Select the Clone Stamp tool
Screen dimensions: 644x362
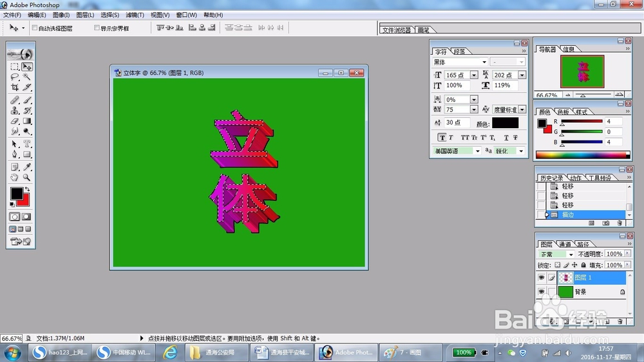pos(15,111)
